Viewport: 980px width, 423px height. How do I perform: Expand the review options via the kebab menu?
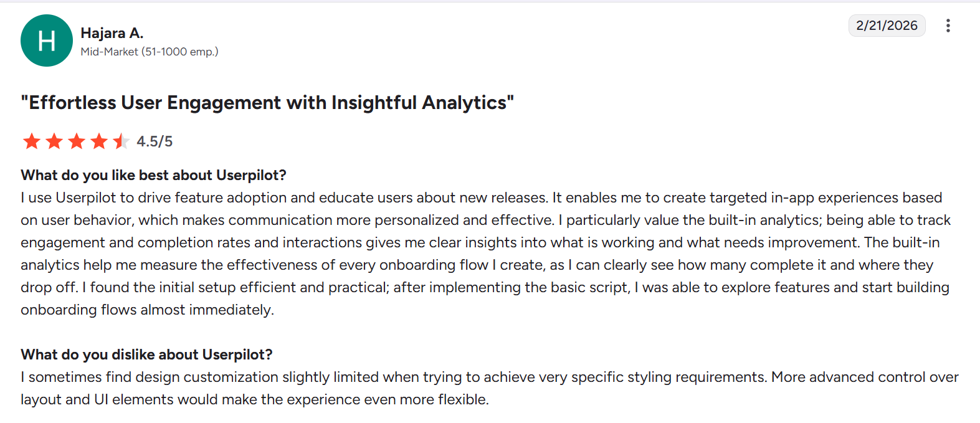tap(948, 26)
